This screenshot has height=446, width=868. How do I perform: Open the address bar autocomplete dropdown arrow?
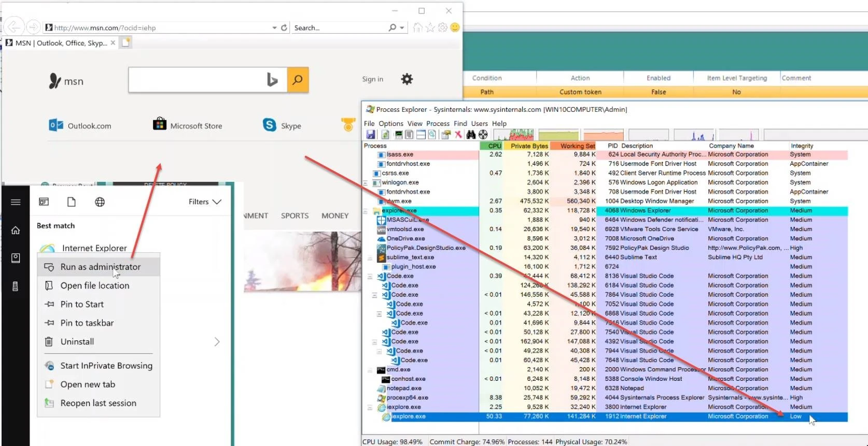[x=274, y=28]
